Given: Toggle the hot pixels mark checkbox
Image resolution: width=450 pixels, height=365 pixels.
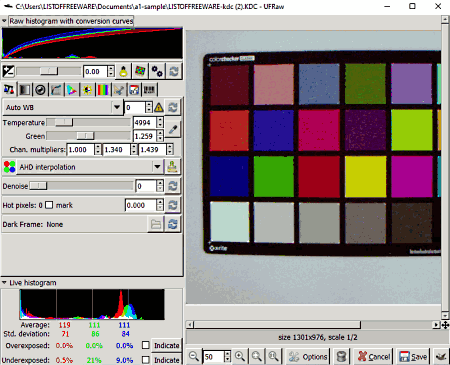Looking at the screenshot, I should [49, 205].
